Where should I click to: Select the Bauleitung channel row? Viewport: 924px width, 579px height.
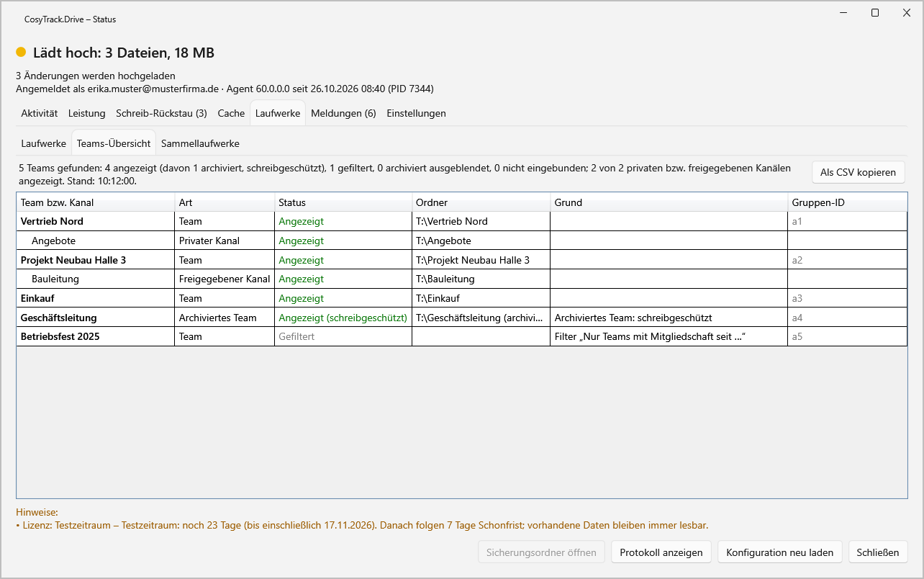pos(461,279)
